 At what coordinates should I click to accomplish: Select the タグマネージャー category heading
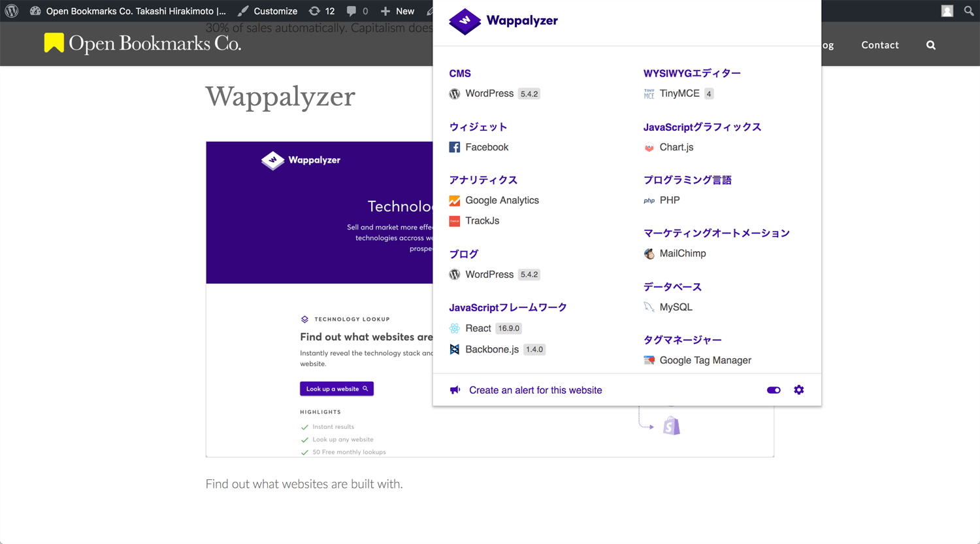click(683, 340)
